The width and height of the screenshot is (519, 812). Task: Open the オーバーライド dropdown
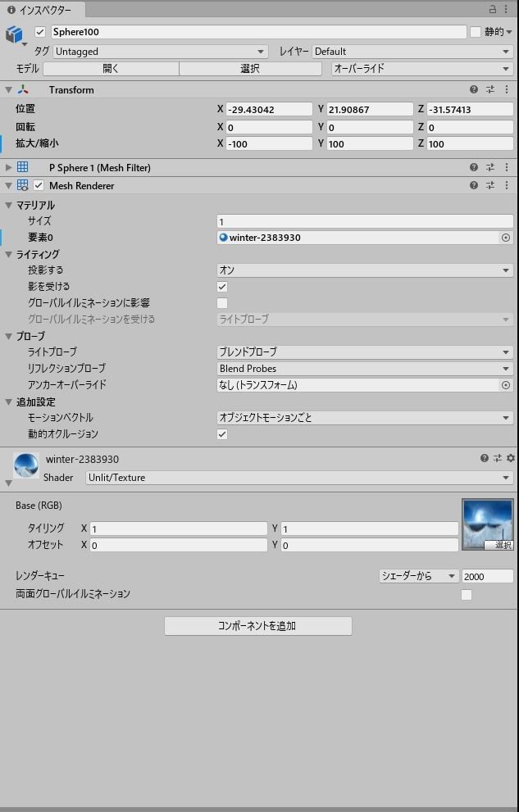(x=422, y=68)
